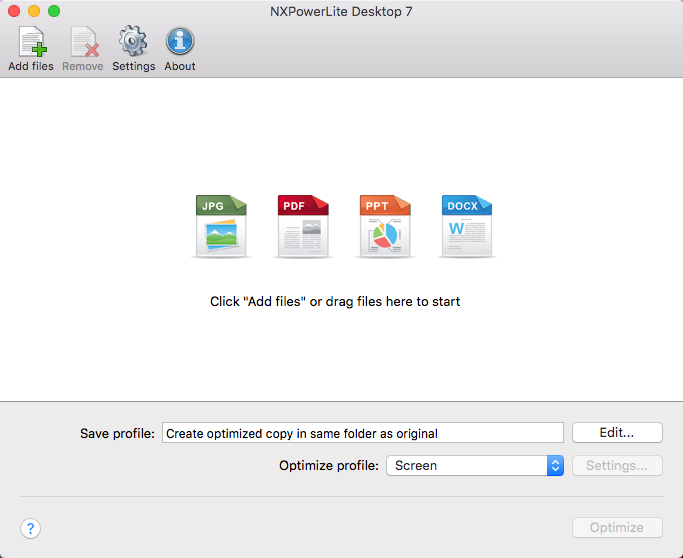Click the DOCX file type icon
This screenshot has width=683, height=558.
click(x=467, y=226)
